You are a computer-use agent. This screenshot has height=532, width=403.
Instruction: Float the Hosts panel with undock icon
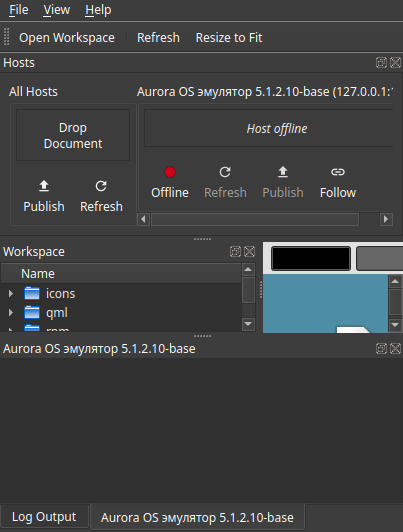381,63
